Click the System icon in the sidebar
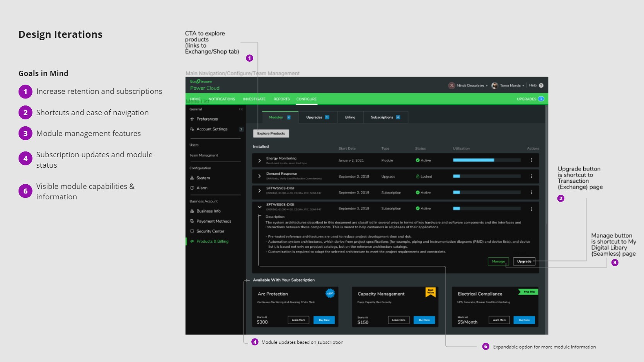The image size is (644, 362). point(192,178)
